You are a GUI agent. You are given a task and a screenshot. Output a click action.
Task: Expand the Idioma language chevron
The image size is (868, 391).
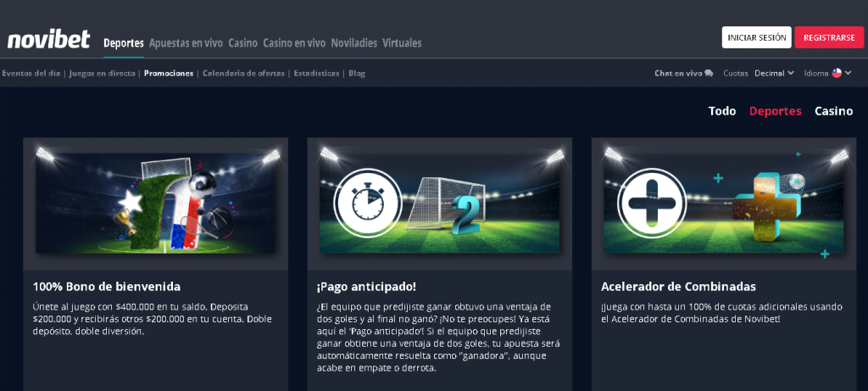[x=849, y=73]
